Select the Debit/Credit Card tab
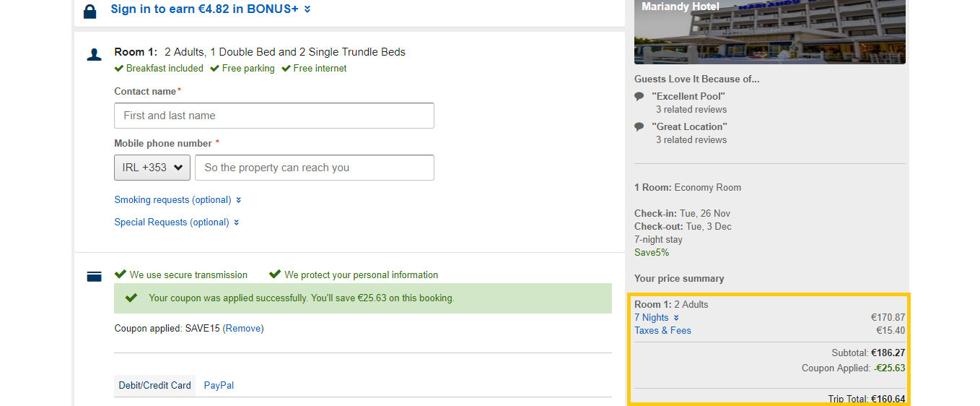The image size is (980, 406). coord(155,386)
